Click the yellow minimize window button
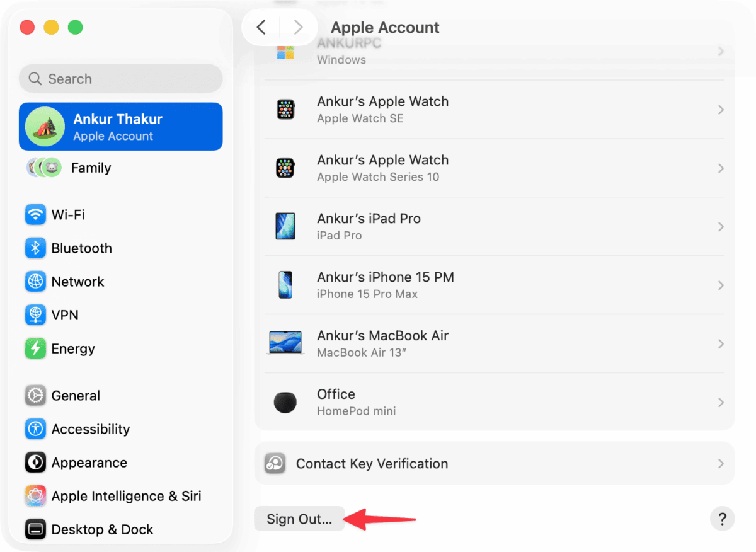The width and height of the screenshot is (756, 552). point(51,27)
